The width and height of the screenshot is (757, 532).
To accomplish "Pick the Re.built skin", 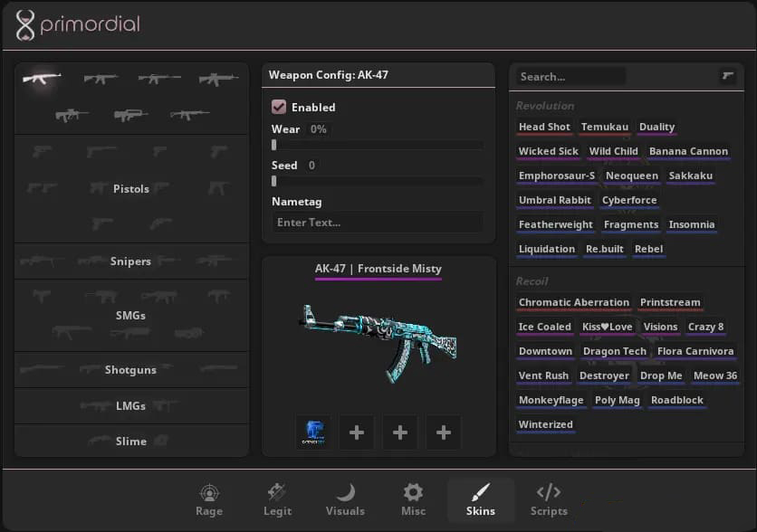I will [605, 250].
